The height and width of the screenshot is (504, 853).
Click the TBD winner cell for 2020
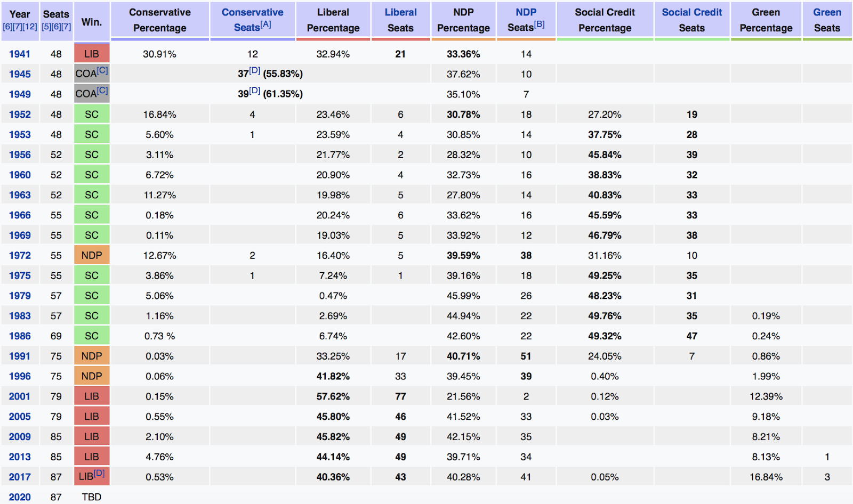tap(92, 497)
